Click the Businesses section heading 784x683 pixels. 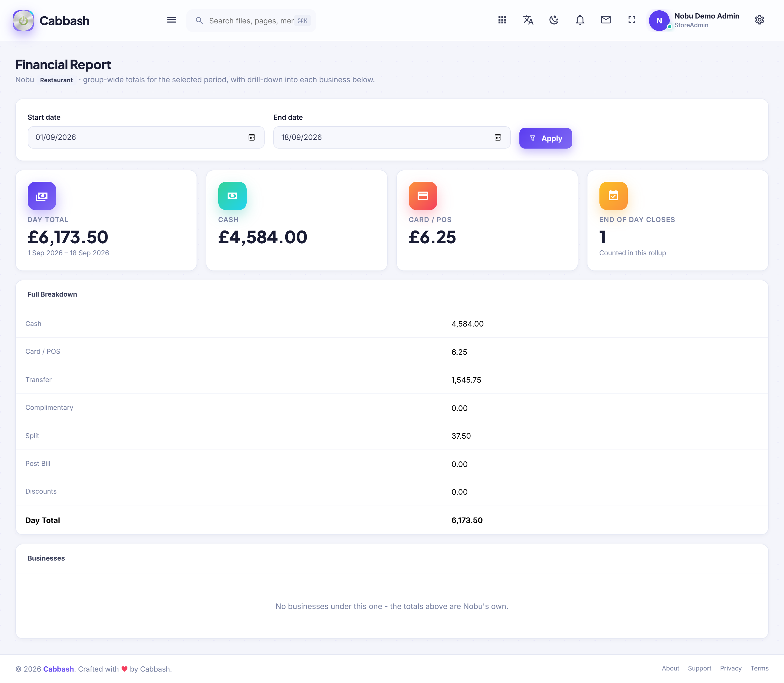tap(46, 558)
